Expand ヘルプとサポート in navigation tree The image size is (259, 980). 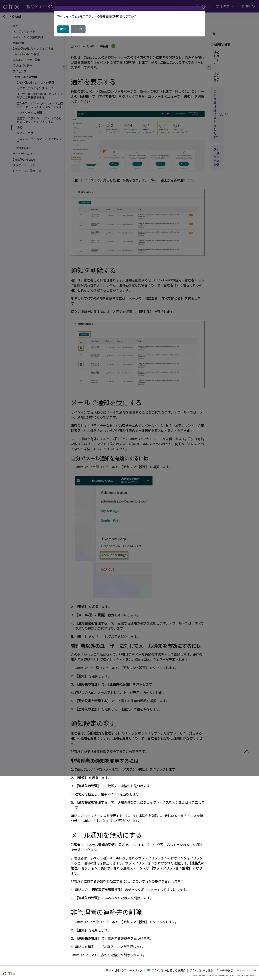pos(23,32)
